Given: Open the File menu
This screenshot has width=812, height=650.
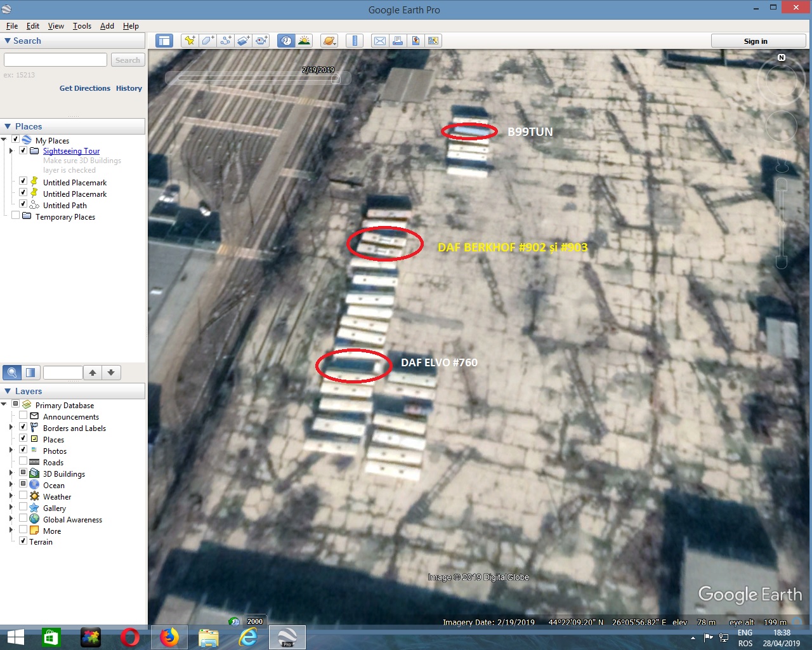Looking at the screenshot, I should point(12,26).
